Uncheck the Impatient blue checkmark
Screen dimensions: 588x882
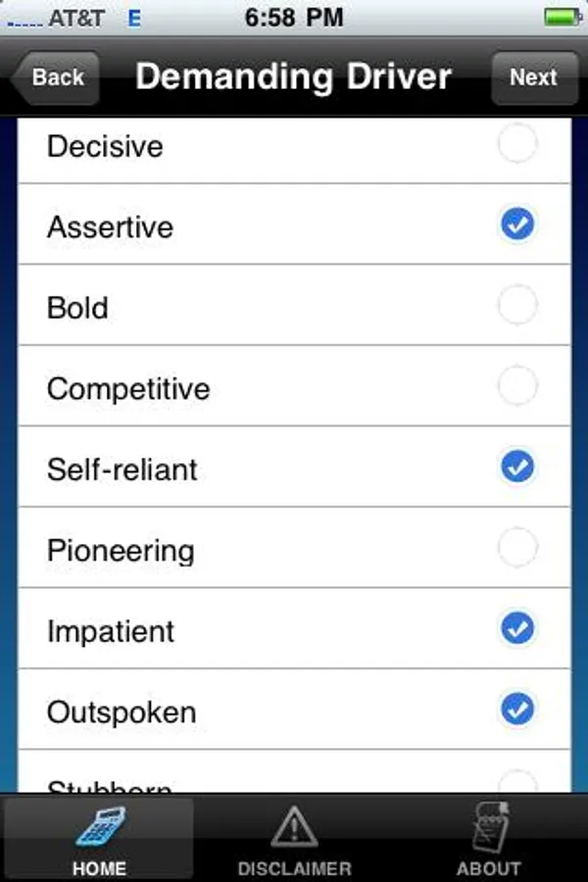(517, 628)
